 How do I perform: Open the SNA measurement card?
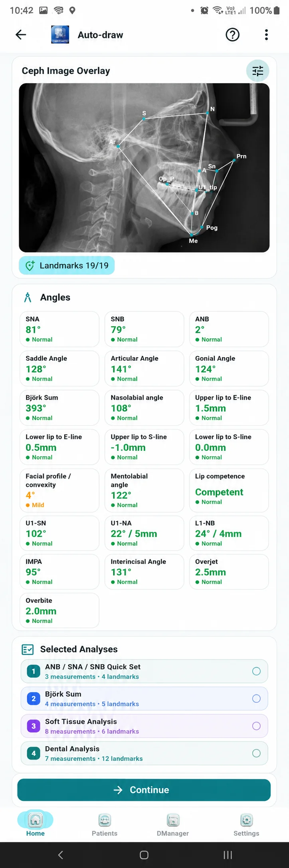coord(59,329)
